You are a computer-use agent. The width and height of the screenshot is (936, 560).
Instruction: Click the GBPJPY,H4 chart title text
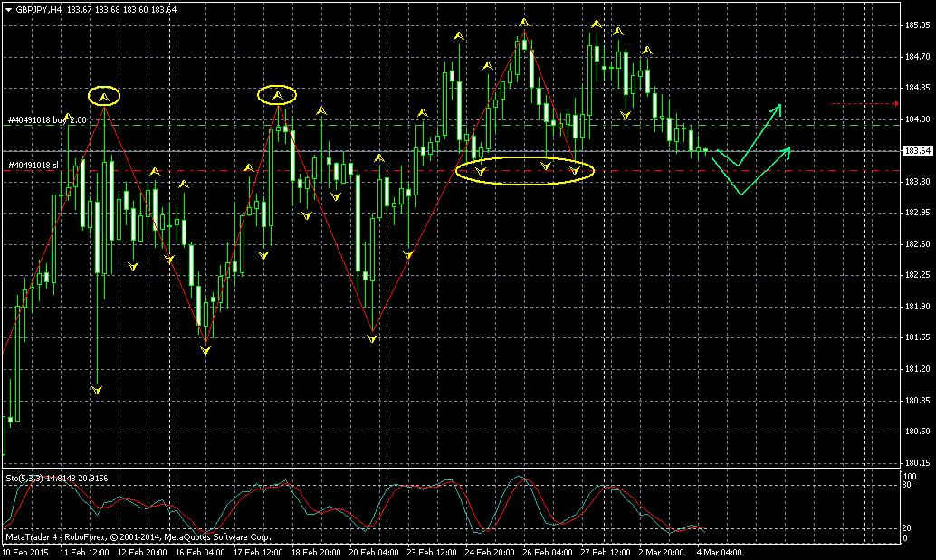(x=39, y=10)
